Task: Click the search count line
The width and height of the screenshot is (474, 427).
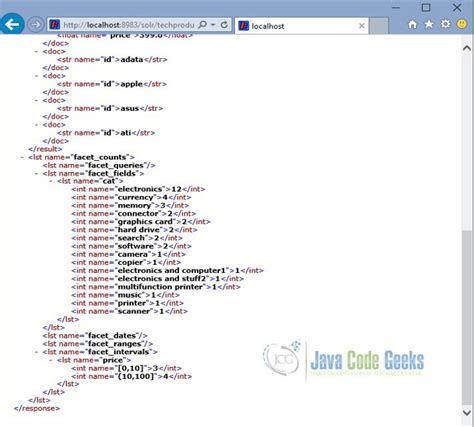Action: click(127, 238)
